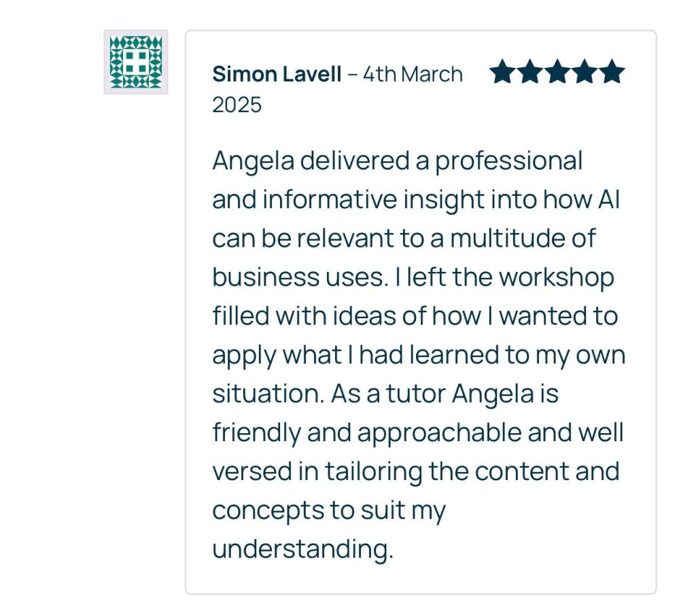The width and height of the screenshot is (696, 616).
Task: Click the word "situation." in the review
Action: pos(268,394)
